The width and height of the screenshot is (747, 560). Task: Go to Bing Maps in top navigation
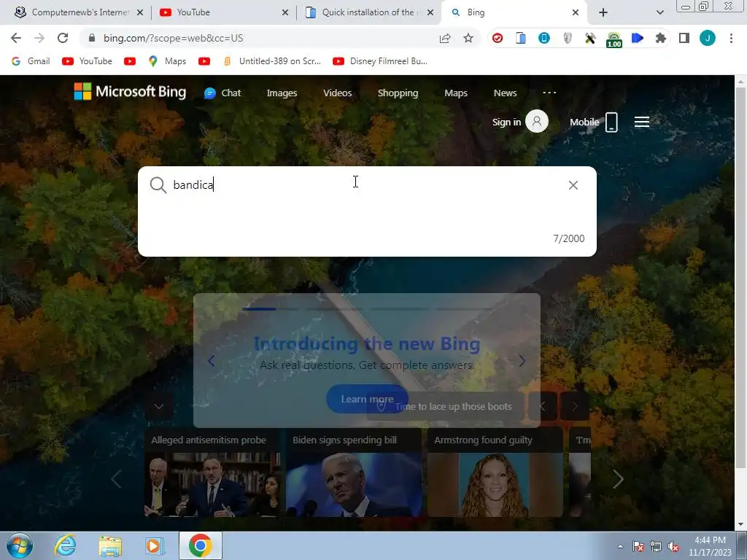point(455,93)
